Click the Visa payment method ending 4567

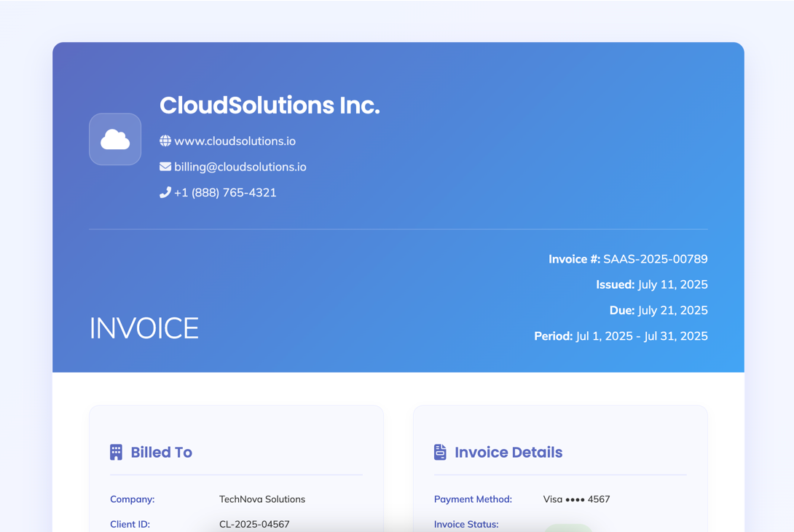click(576, 499)
